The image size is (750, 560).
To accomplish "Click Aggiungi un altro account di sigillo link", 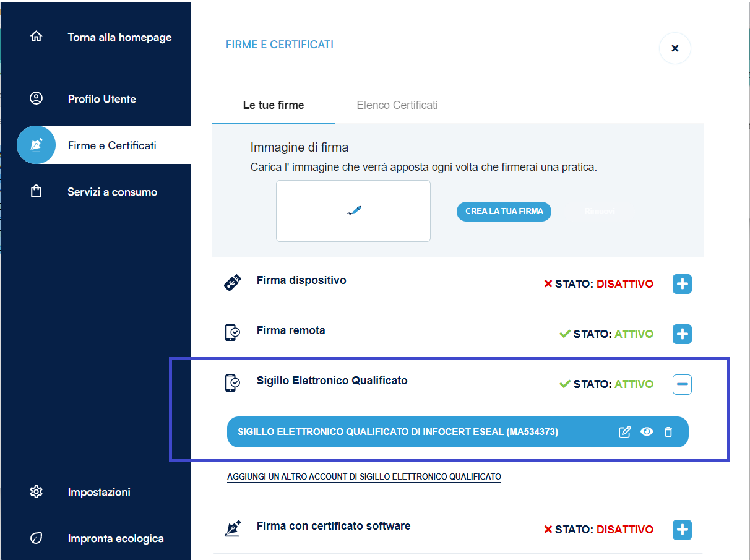I will (x=364, y=477).
